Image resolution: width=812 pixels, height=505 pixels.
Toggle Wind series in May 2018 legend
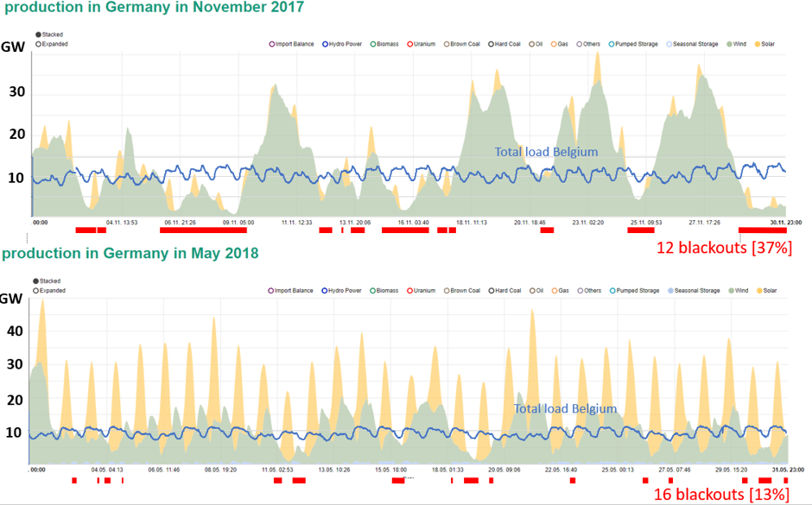[739, 290]
